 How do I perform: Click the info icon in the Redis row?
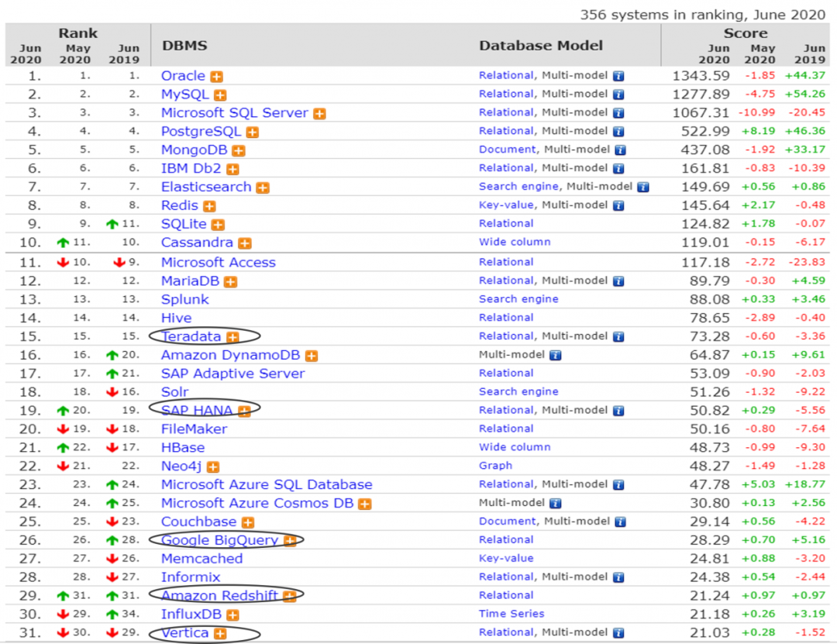(618, 205)
